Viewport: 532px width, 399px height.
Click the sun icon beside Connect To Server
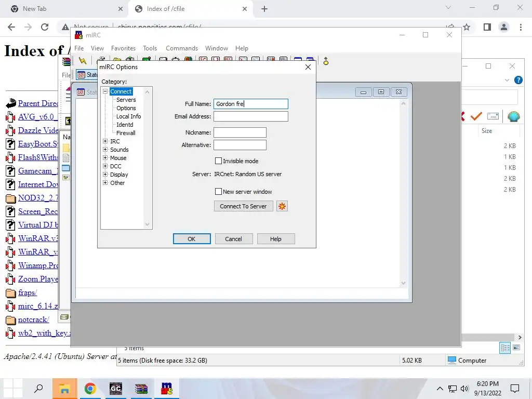pyautogui.click(x=282, y=206)
